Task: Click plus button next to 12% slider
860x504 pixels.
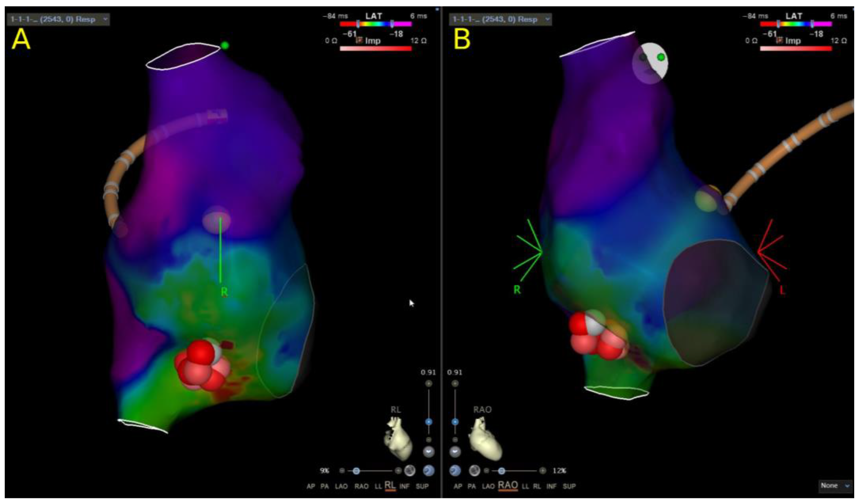Action: pyautogui.click(x=543, y=471)
